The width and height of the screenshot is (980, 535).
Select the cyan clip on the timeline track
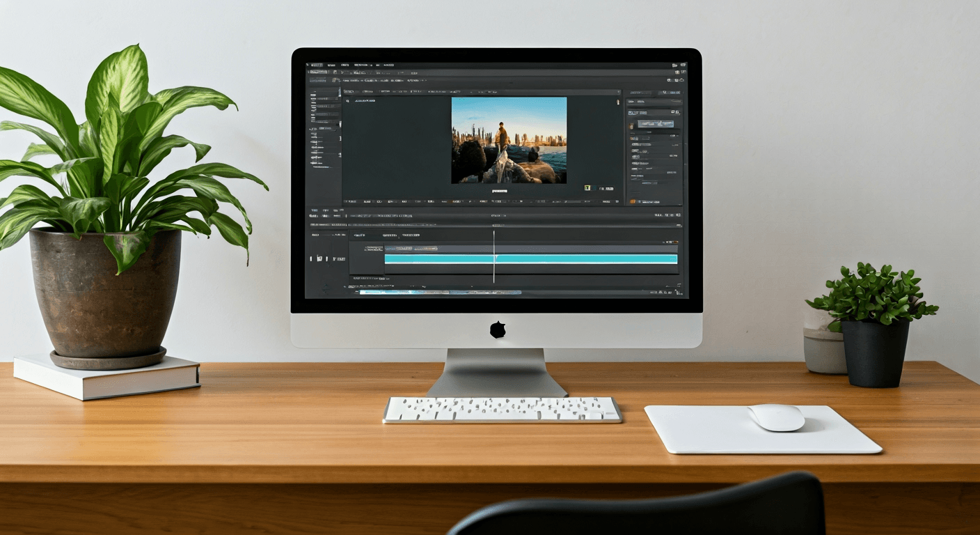[530, 258]
